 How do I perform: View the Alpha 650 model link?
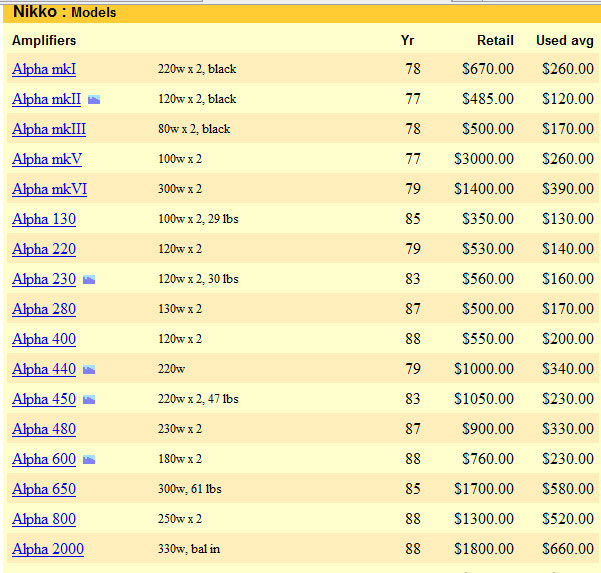[x=44, y=489]
